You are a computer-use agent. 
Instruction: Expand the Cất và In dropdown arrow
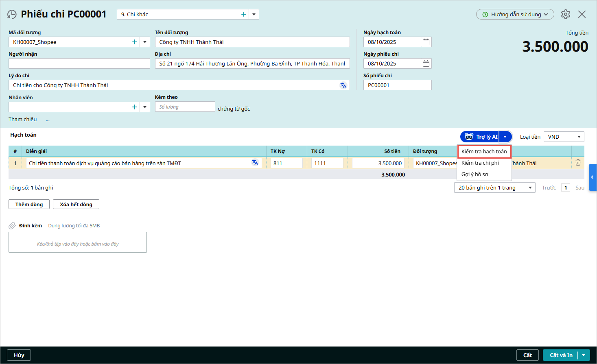[584, 355]
